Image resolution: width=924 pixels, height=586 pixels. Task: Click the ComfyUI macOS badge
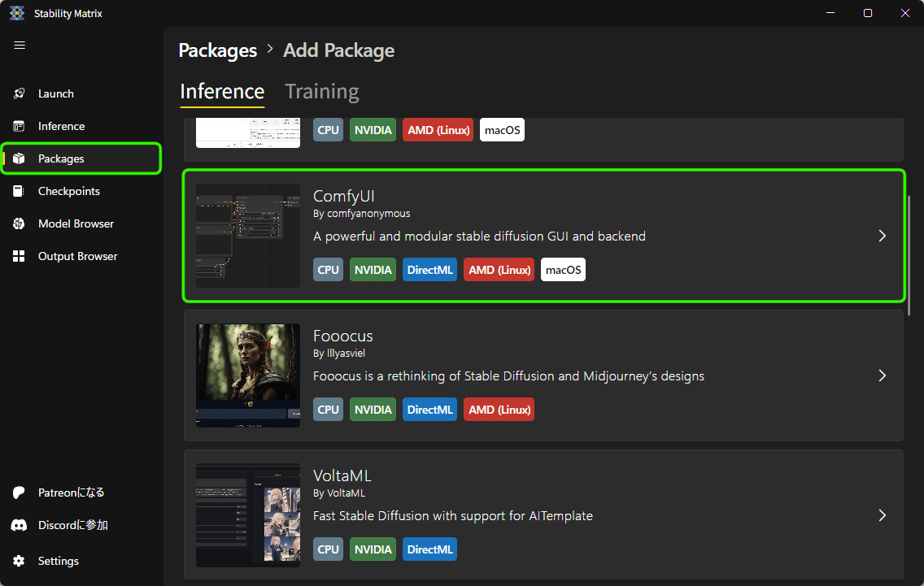tap(564, 270)
